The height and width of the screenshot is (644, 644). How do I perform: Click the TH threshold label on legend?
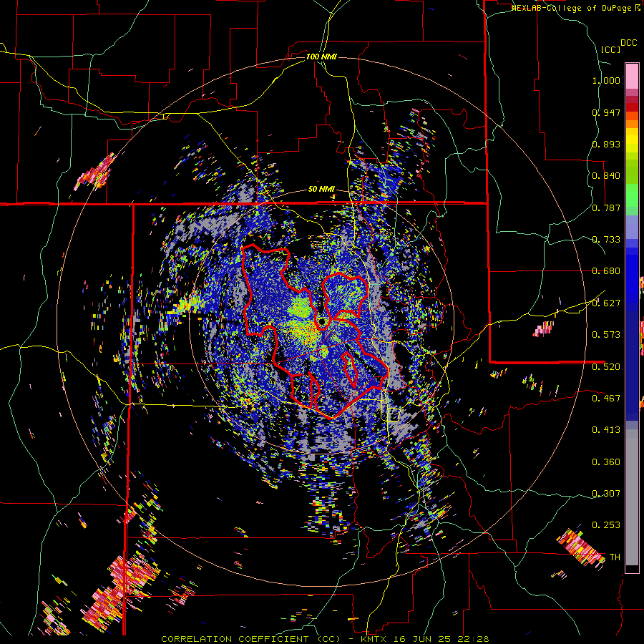[615, 557]
